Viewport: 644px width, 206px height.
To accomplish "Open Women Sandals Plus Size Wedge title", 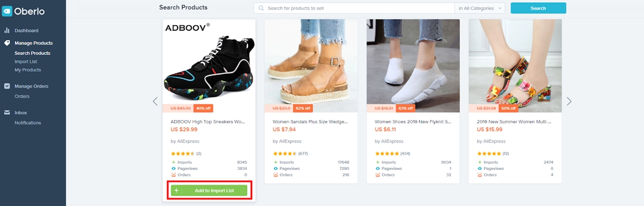I will coord(311,122).
